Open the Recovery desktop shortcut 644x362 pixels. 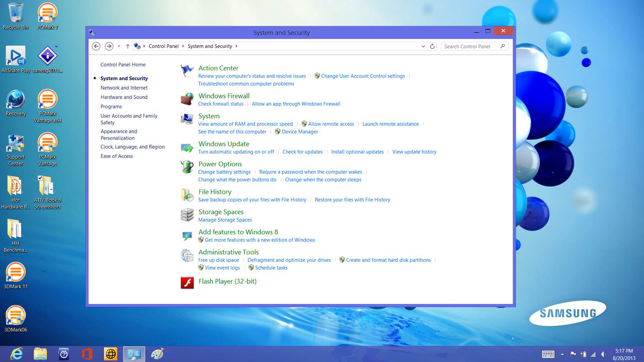[15, 103]
